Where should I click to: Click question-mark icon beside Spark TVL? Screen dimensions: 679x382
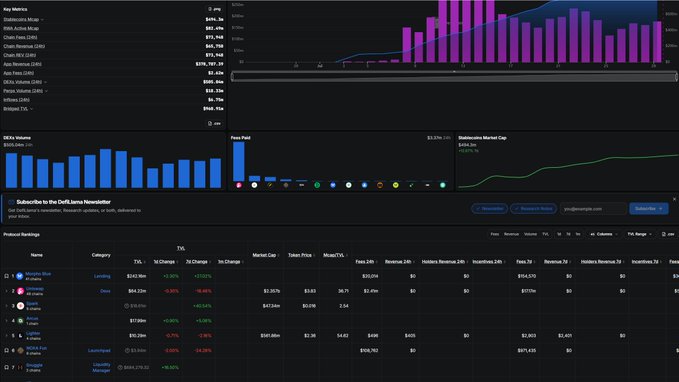[x=126, y=306]
